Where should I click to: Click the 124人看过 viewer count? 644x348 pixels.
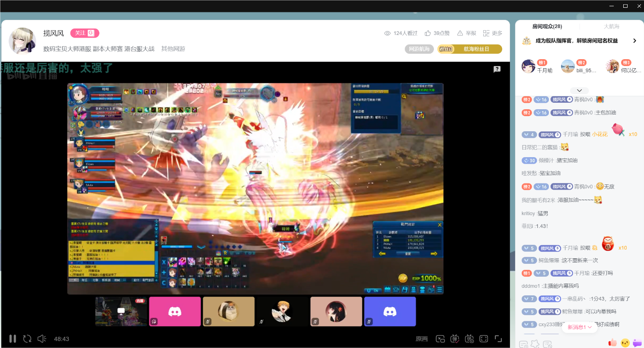tap(405, 33)
